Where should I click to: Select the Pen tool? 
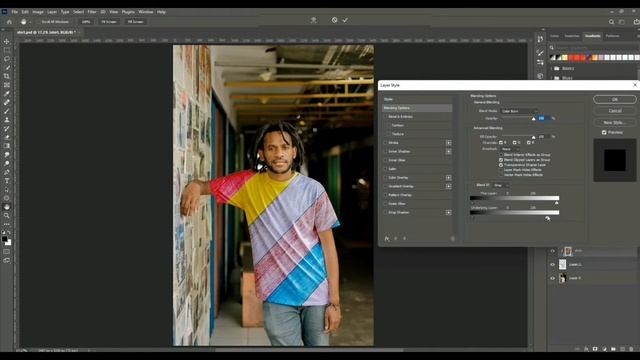[x=7, y=172]
